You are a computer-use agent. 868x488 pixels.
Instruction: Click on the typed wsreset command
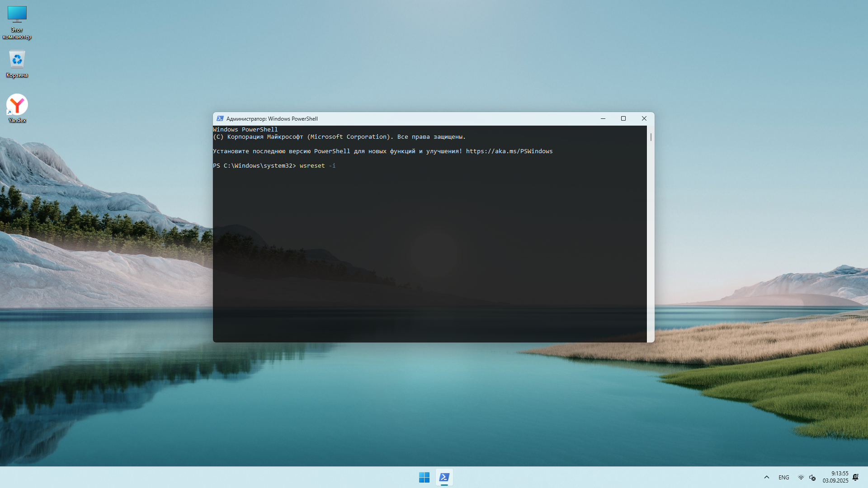tap(312, 166)
